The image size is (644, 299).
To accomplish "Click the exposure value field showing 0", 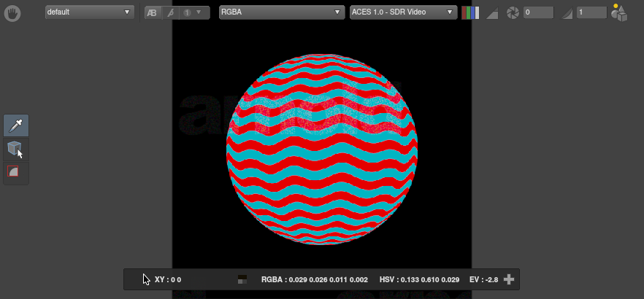I will pos(537,13).
